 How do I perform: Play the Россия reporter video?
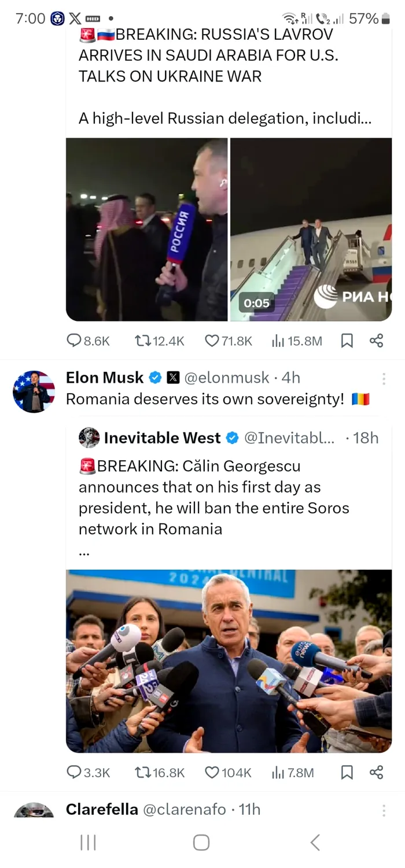(147, 230)
